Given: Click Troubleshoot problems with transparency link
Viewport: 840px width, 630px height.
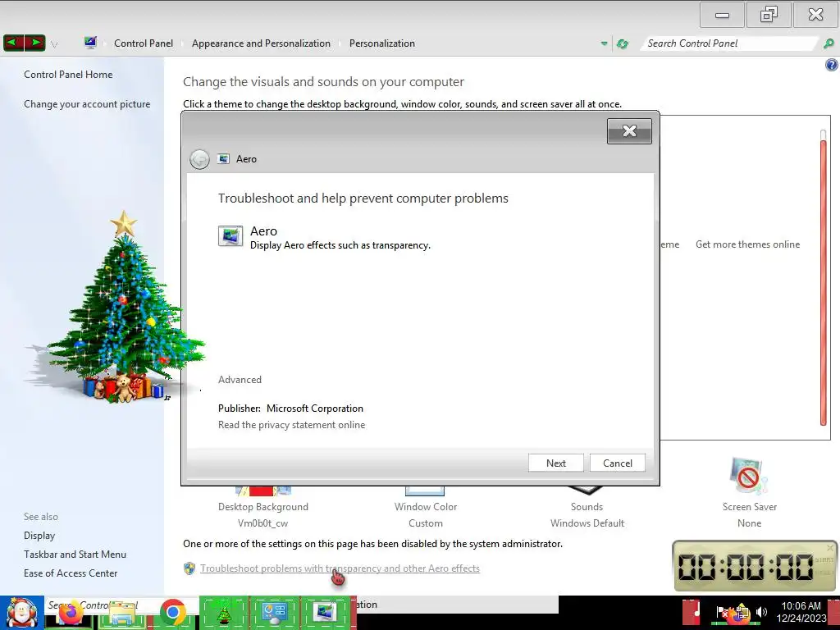Looking at the screenshot, I should point(340,568).
